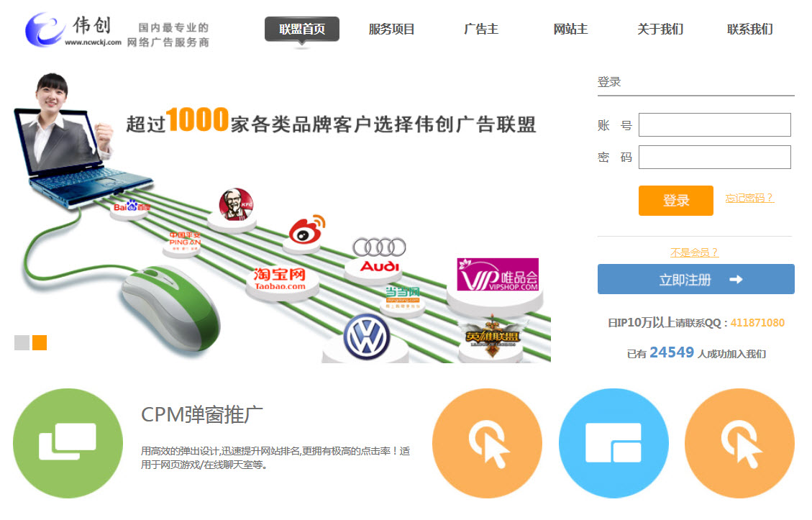The width and height of the screenshot is (812, 520).
Task: Click the 不是会员 link
Action: pos(695,252)
